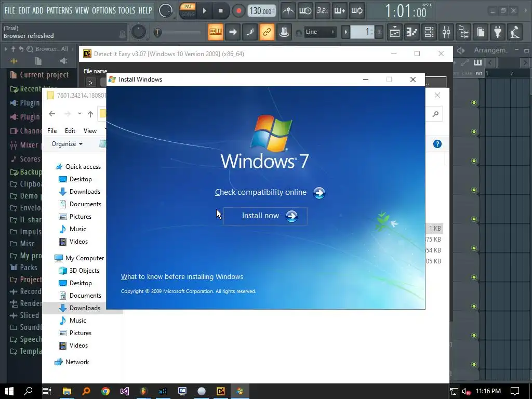532x399 pixels.
Task: Open the Piano roll icon
Action: pos(412,32)
